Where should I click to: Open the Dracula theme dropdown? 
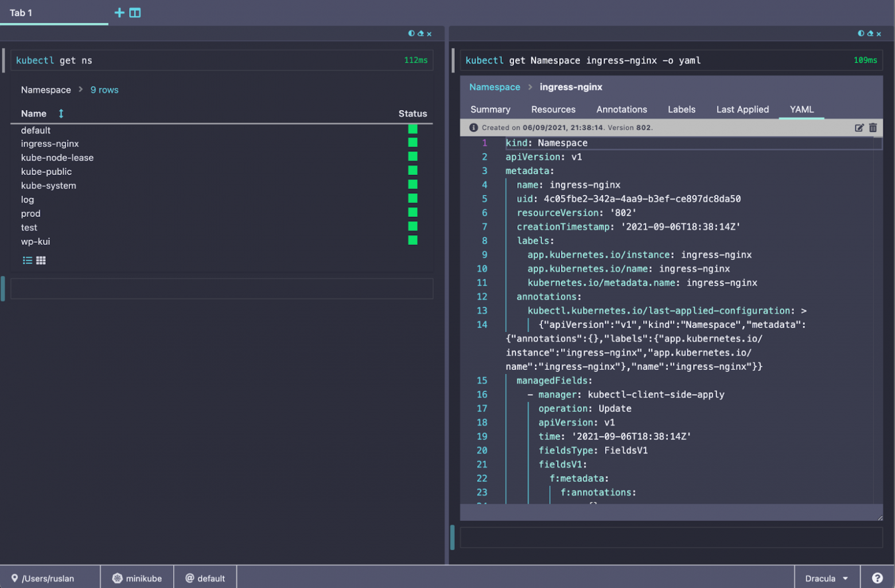pos(826,578)
